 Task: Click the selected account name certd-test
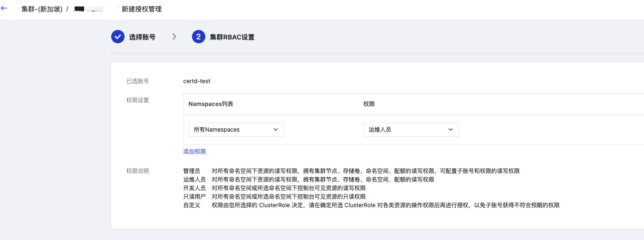(197, 81)
